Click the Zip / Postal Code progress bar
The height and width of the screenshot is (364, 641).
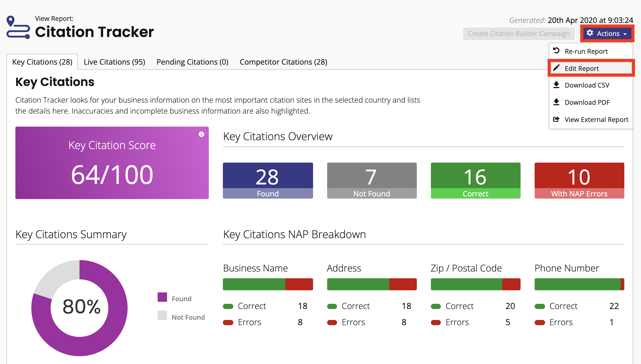click(x=475, y=284)
